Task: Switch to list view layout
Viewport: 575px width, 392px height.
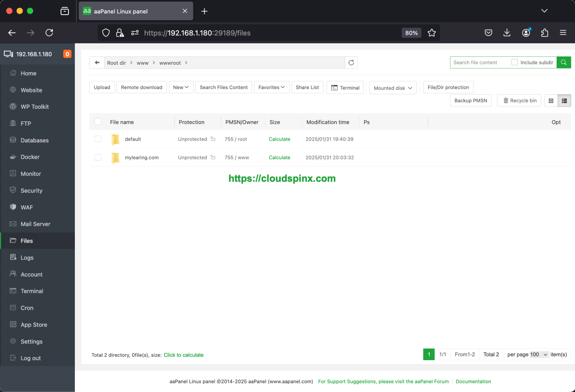Action: (564, 100)
